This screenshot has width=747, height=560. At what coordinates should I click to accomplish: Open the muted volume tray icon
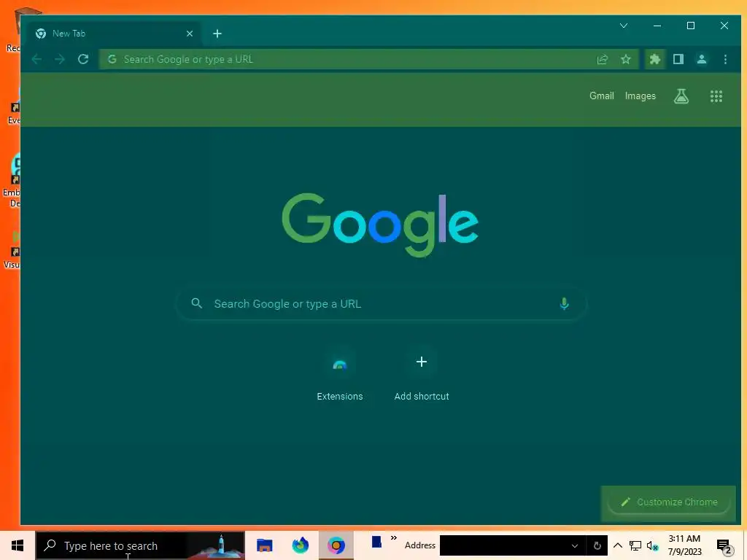tap(653, 546)
